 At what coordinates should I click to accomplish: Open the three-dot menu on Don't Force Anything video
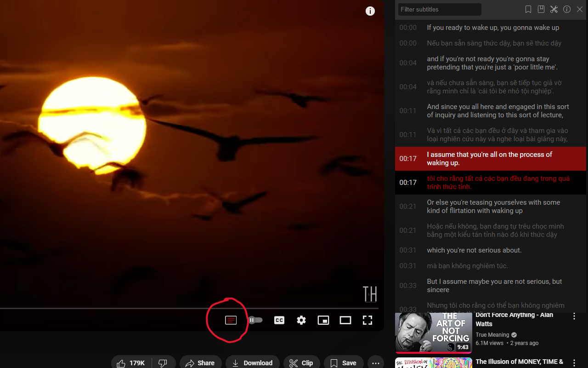pyautogui.click(x=574, y=316)
